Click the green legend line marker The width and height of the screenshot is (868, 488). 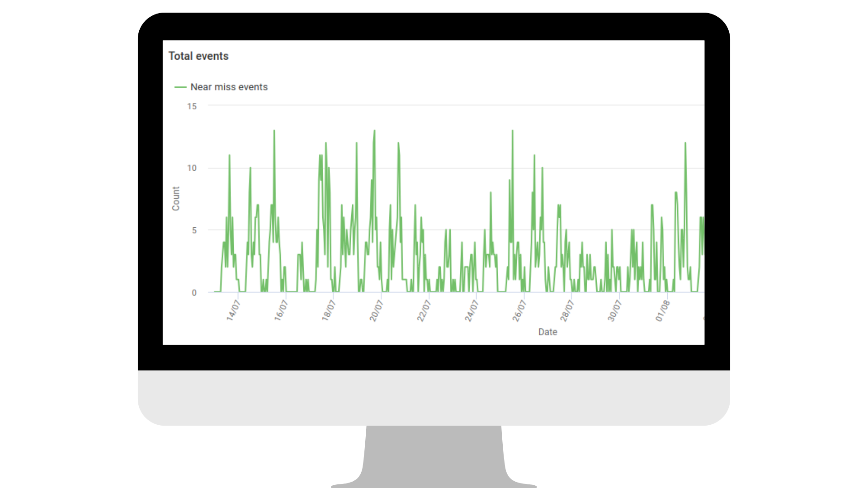pyautogui.click(x=180, y=87)
